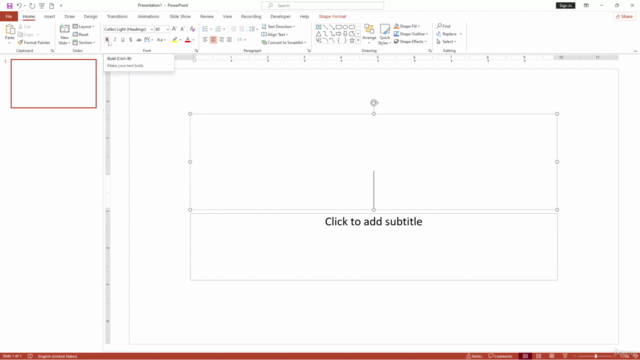The height and width of the screenshot is (360, 640).
Task: Toggle Italic formatting
Action: tap(115, 40)
